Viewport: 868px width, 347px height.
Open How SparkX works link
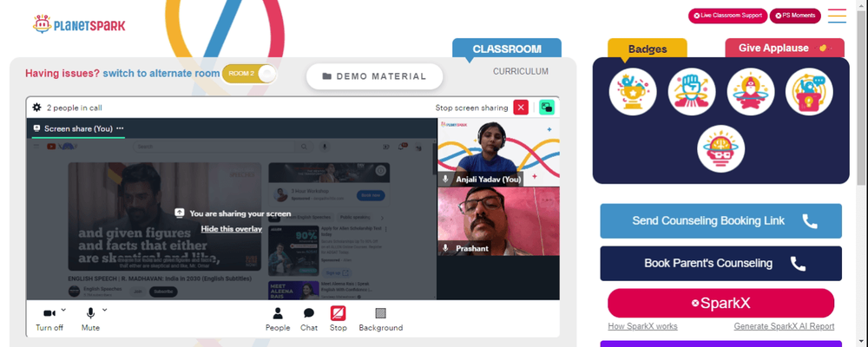point(642,326)
